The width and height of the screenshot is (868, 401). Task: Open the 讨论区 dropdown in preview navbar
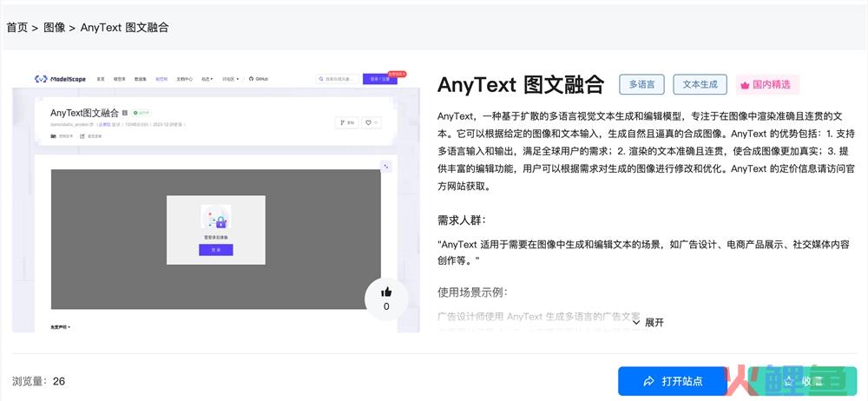tap(230, 78)
